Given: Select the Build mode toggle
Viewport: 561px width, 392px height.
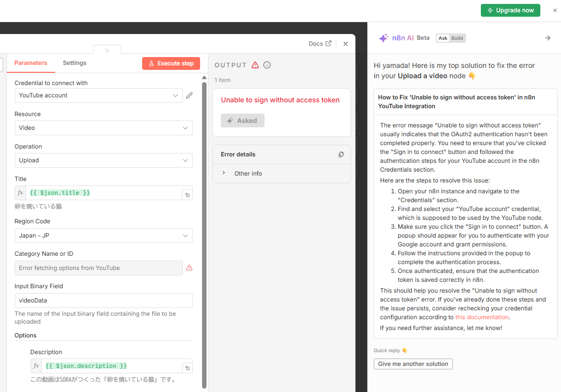Looking at the screenshot, I should [457, 38].
